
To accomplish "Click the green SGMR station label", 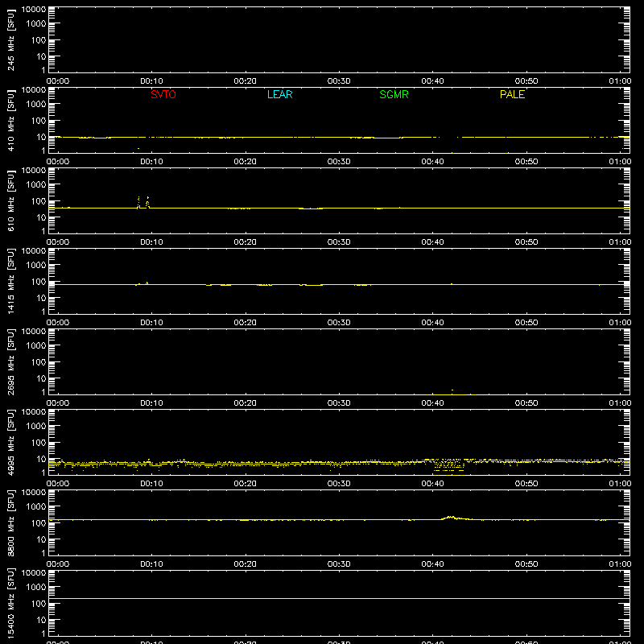I will click(x=394, y=94).
